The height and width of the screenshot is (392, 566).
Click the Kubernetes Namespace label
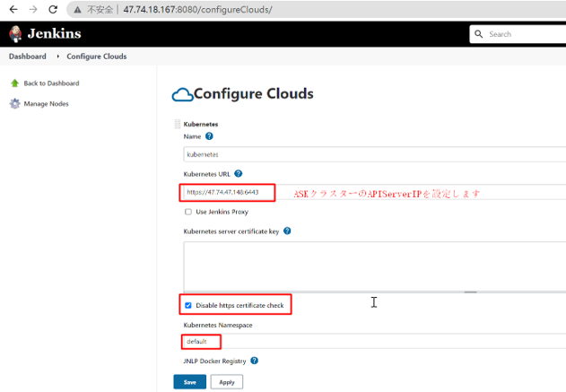click(218, 325)
